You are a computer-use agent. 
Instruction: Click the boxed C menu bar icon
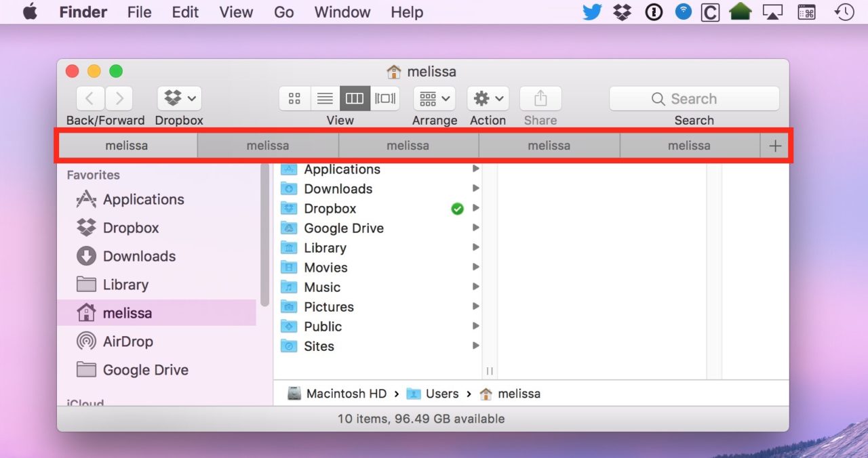click(710, 12)
